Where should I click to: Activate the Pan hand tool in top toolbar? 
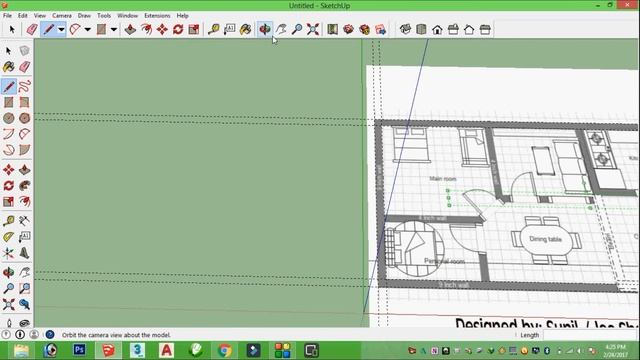click(x=281, y=29)
